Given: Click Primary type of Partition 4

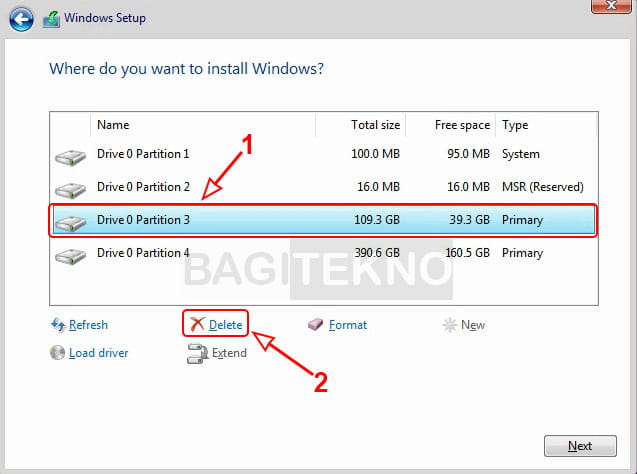Looking at the screenshot, I should (x=522, y=253).
